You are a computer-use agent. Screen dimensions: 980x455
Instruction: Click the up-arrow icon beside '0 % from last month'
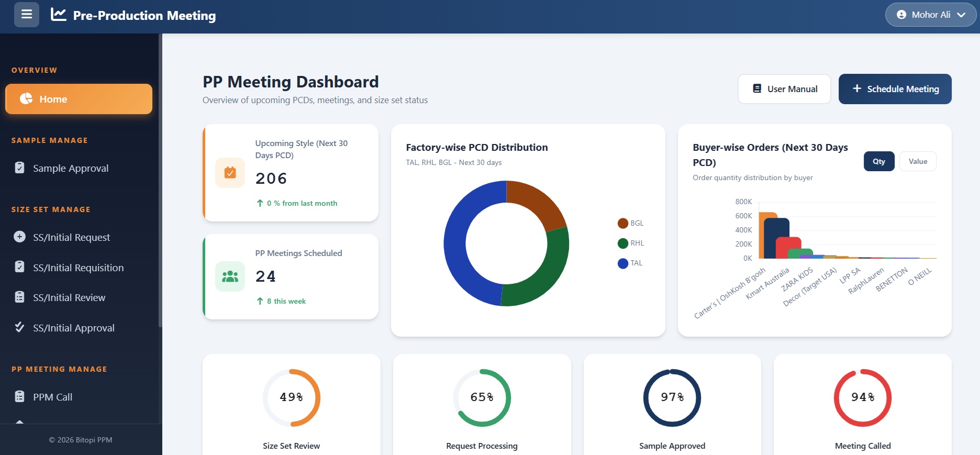click(x=260, y=203)
